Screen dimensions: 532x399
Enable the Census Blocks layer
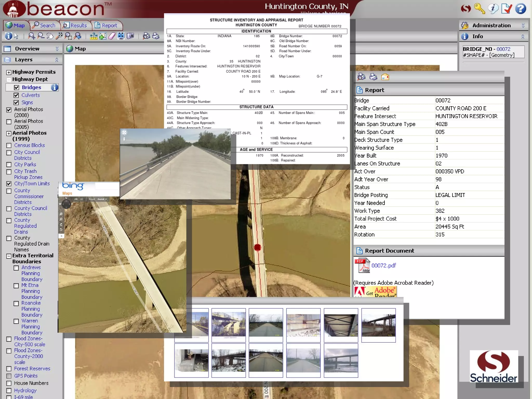9,145
